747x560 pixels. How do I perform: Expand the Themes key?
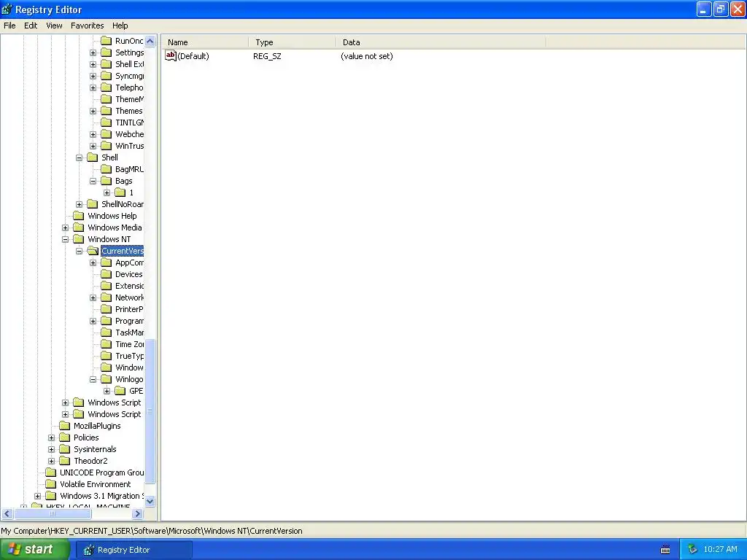click(x=93, y=111)
